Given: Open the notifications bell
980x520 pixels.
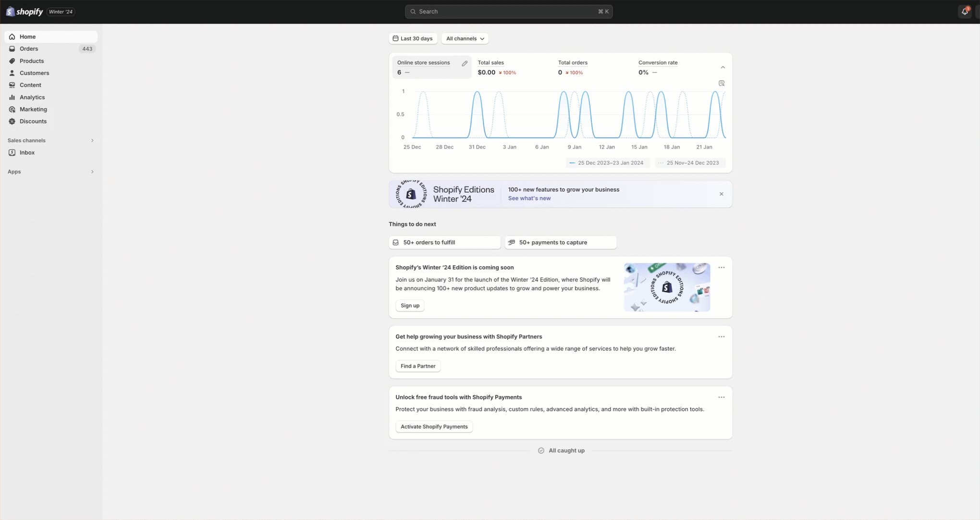Looking at the screenshot, I should pyautogui.click(x=965, y=12).
